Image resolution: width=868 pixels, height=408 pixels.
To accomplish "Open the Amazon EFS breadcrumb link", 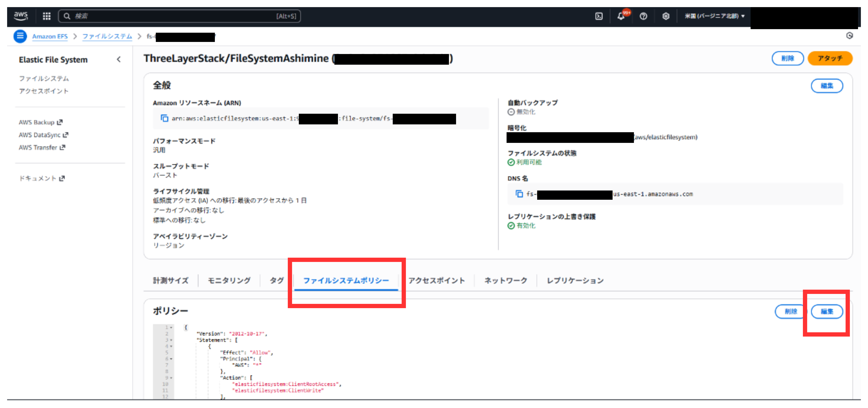I will 49,36.
